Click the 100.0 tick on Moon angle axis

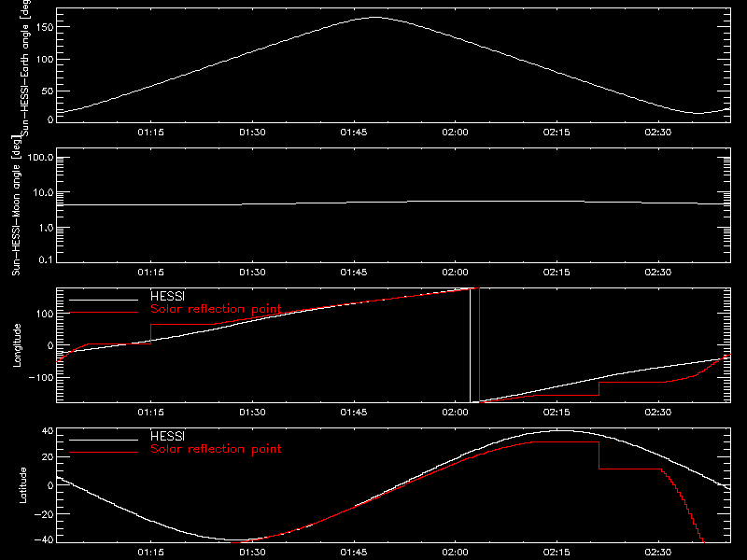[x=41, y=157]
